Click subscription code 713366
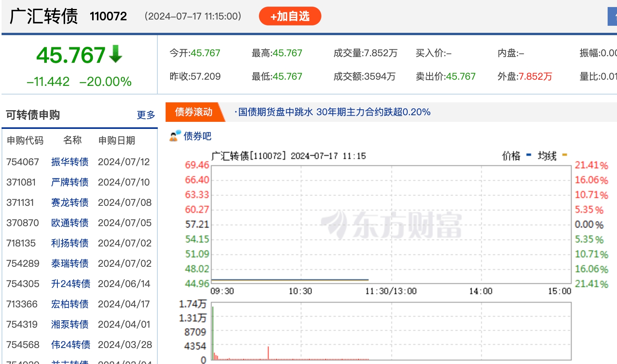The height and width of the screenshot is (364, 617). point(22,304)
